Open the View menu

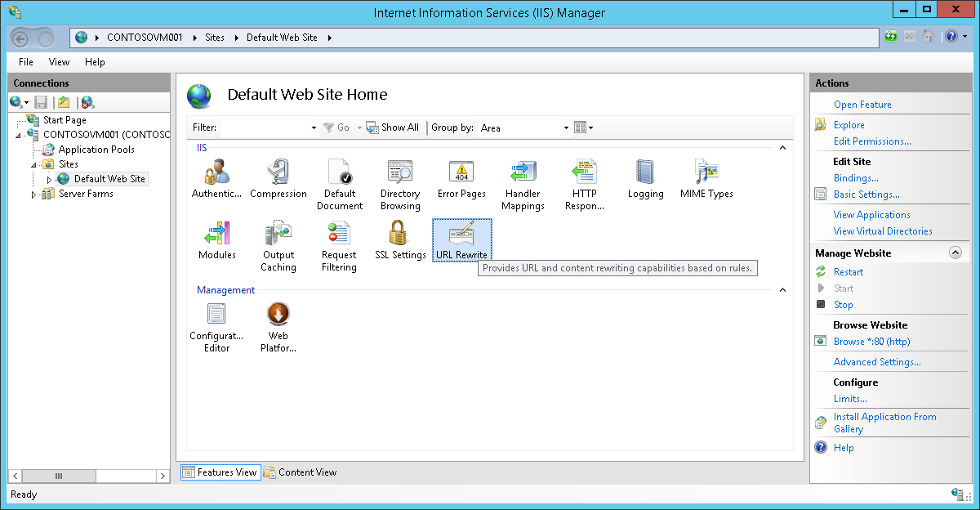coord(59,62)
